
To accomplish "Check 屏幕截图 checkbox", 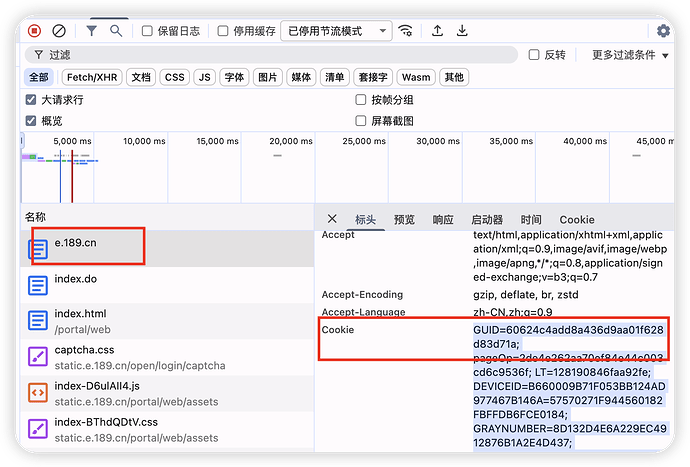I will (360, 121).
